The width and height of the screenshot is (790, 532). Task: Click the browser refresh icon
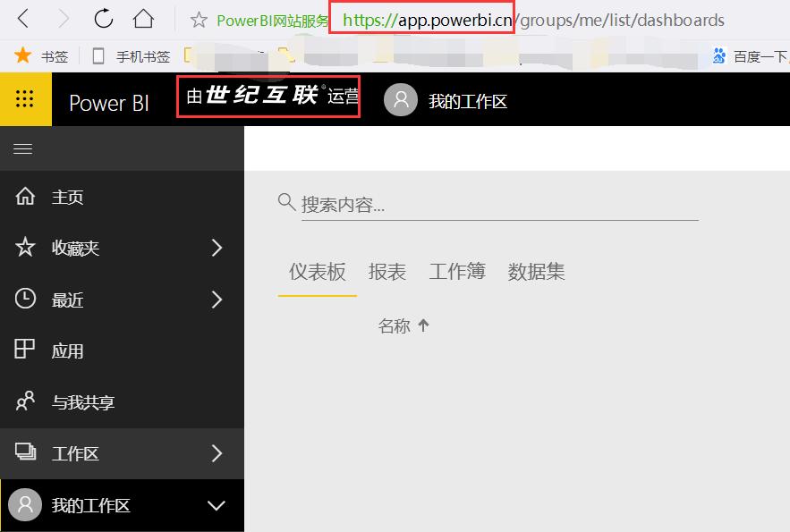point(102,17)
